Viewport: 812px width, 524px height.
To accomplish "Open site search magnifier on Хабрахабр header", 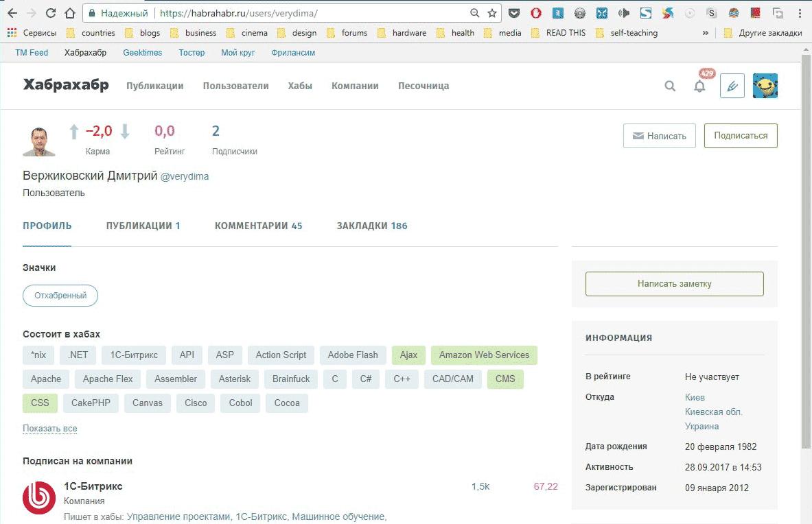I will pyautogui.click(x=670, y=86).
